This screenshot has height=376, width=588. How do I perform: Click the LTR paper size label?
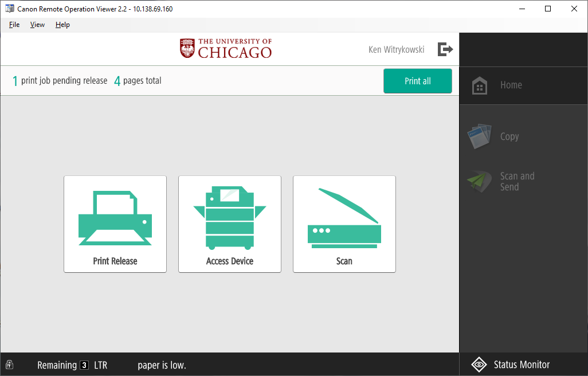tap(100, 365)
